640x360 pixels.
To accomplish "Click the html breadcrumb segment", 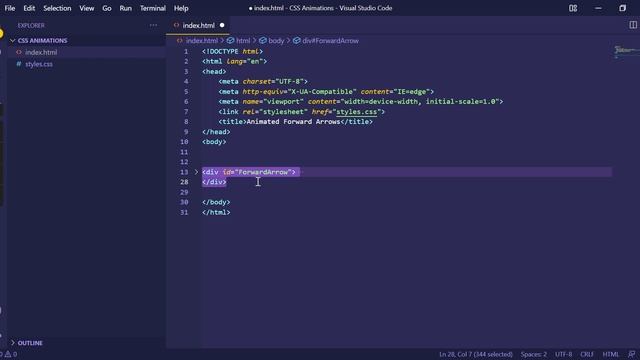I will click(x=243, y=41).
